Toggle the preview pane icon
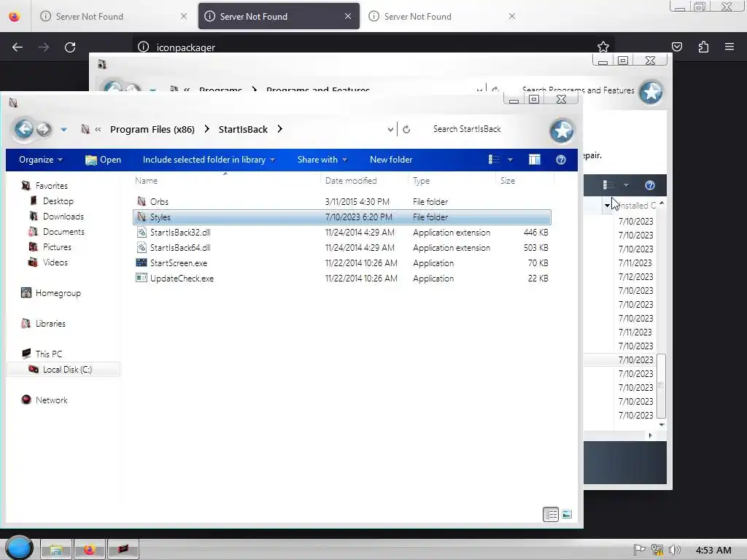This screenshot has height=560, width=747. [535, 160]
